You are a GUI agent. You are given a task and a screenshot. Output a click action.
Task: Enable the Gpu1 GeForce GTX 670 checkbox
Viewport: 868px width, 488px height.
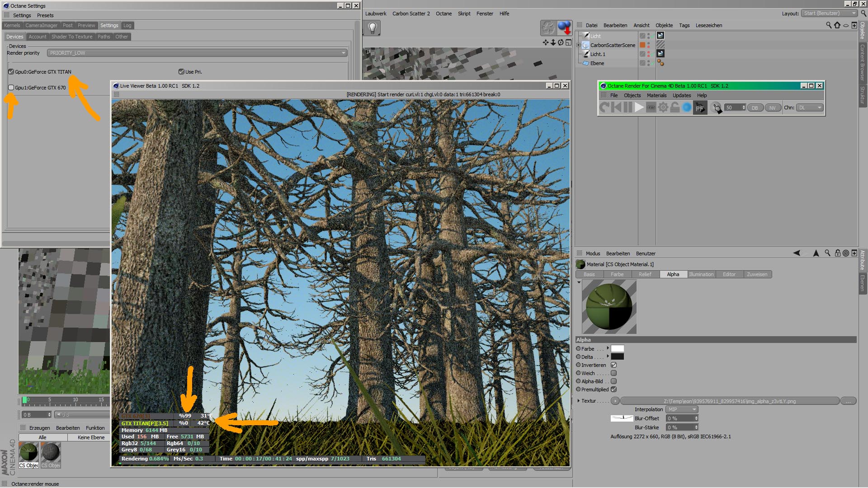coord(11,88)
